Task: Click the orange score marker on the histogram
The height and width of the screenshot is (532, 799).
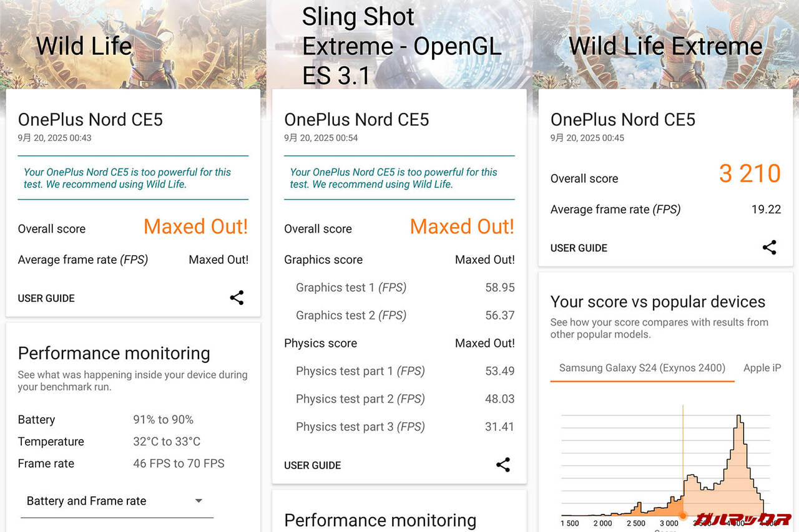Action: pos(683,516)
